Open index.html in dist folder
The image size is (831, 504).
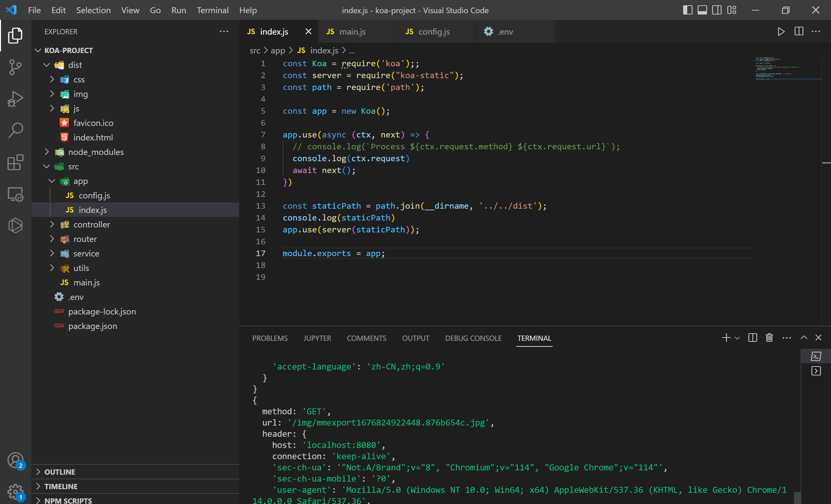tap(135, 137)
